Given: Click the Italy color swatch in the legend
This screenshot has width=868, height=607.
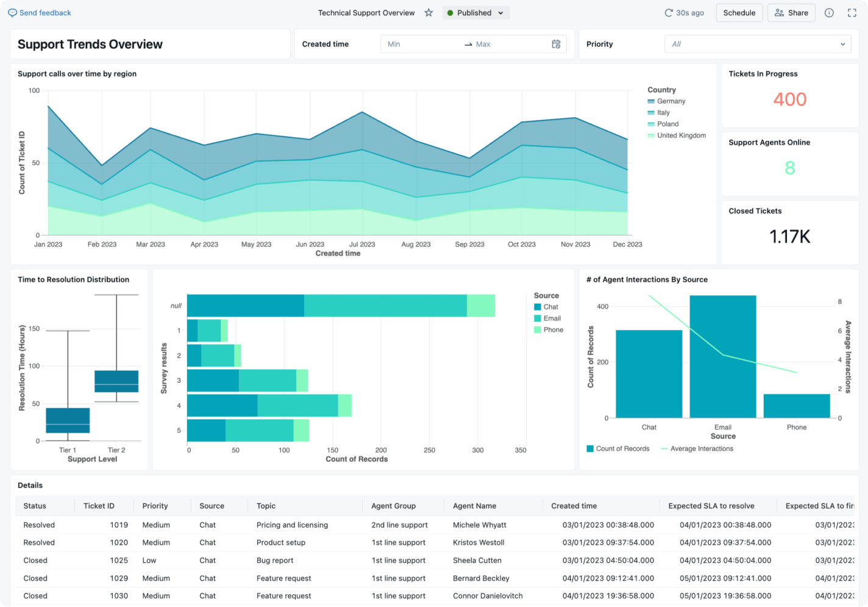Looking at the screenshot, I should point(651,113).
